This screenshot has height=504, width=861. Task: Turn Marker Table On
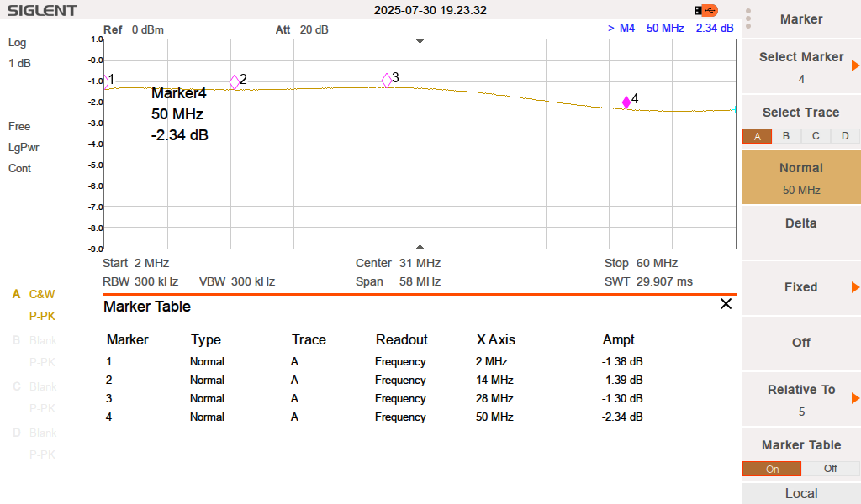[772, 469]
